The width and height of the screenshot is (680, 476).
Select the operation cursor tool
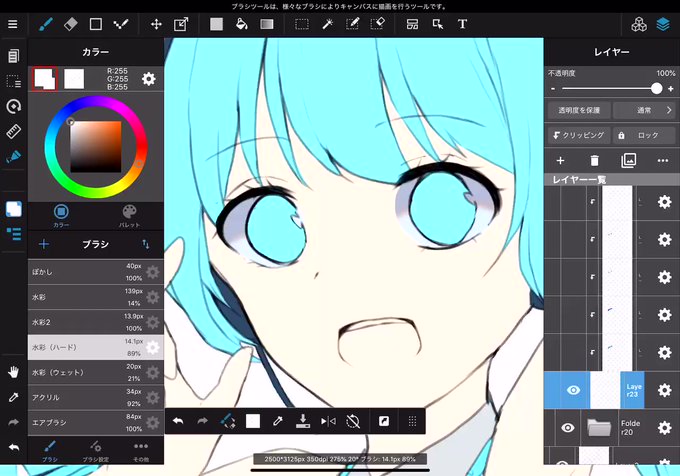click(x=438, y=24)
